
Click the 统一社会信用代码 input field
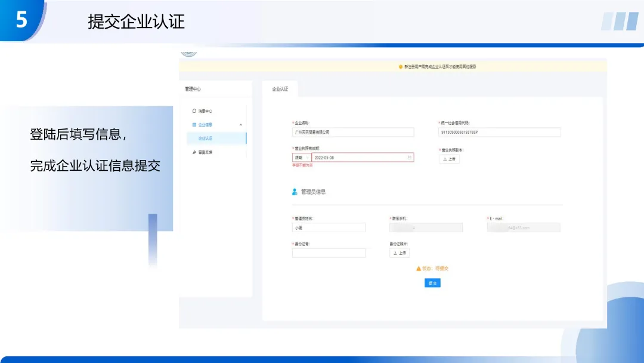[500, 132]
